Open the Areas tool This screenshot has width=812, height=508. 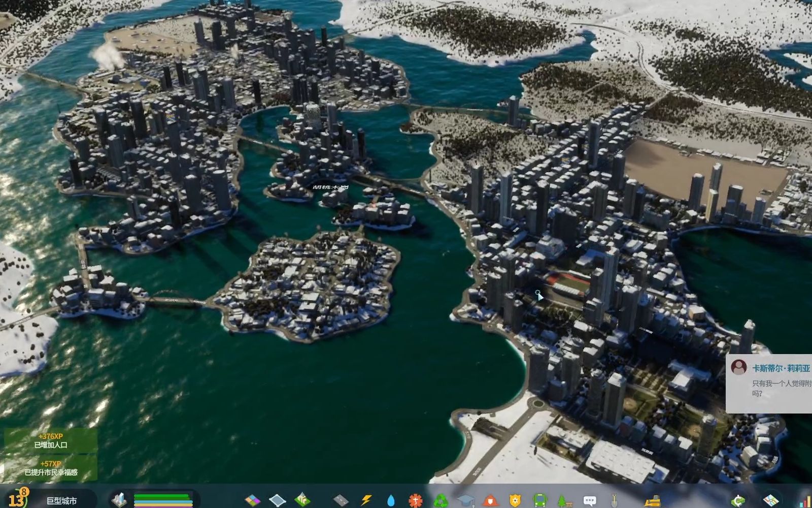coord(278,500)
